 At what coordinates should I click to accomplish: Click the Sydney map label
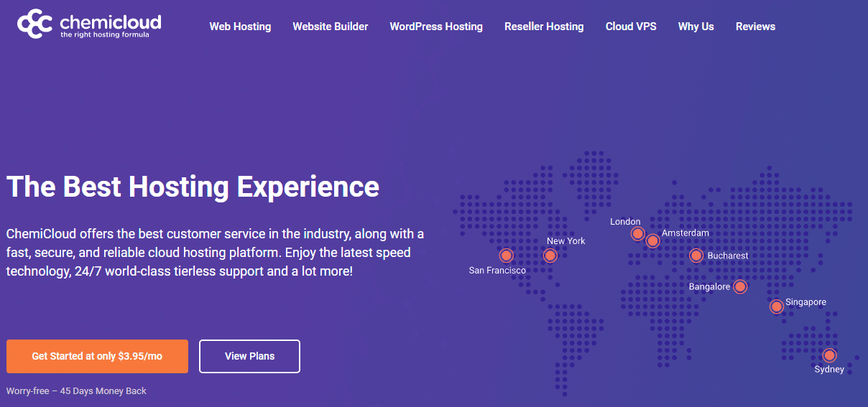pyautogui.click(x=829, y=370)
